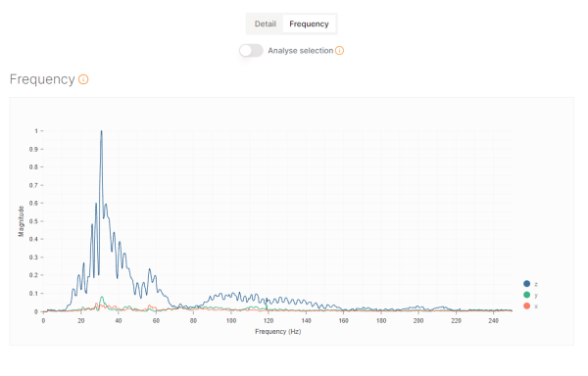
Task: Click the Frequency (Hz) axis title
Action: [x=278, y=331]
